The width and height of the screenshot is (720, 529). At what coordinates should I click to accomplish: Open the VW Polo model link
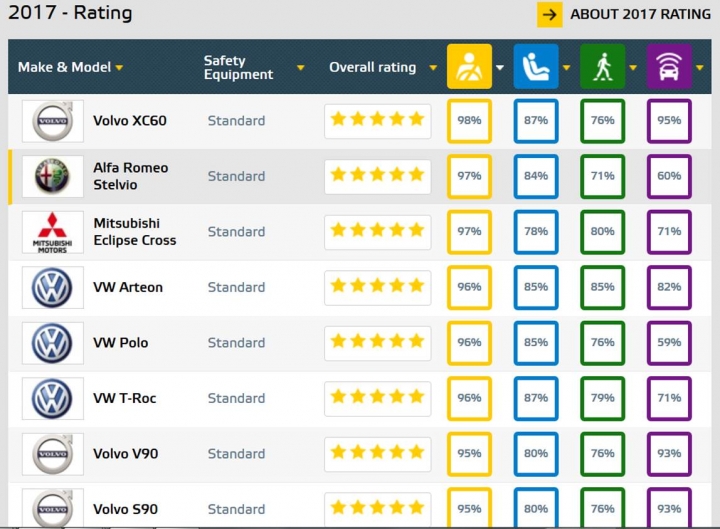[x=121, y=343]
